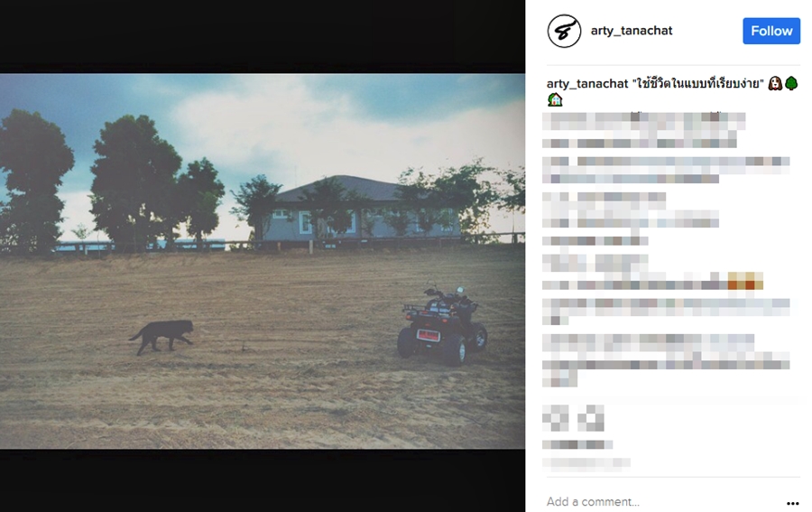Click arty_tanachat username in the caption
The image size is (812, 512).
pyautogui.click(x=587, y=83)
